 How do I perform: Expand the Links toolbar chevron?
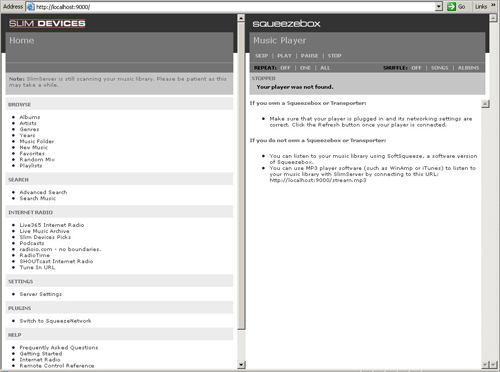click(493, 5)
